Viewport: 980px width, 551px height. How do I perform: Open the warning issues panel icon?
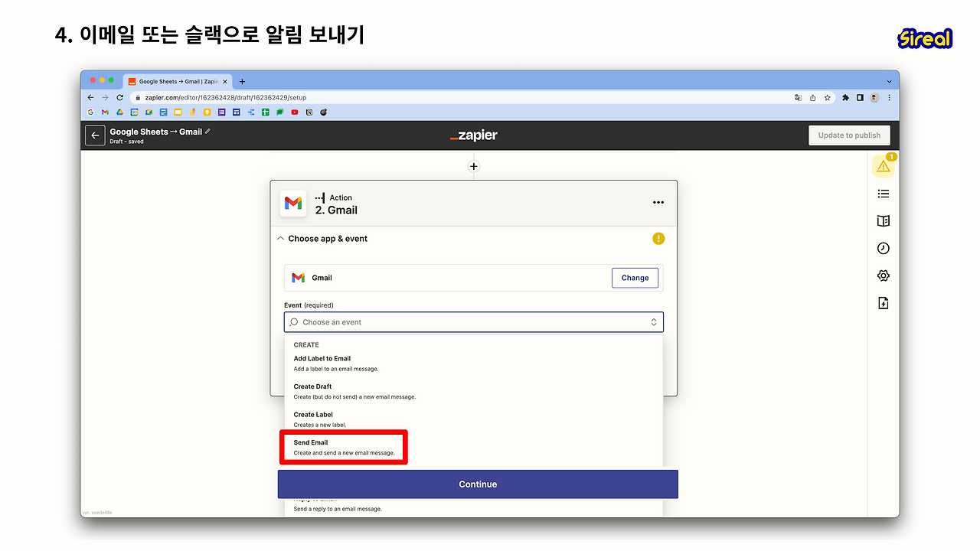click(x=884, y=165)
